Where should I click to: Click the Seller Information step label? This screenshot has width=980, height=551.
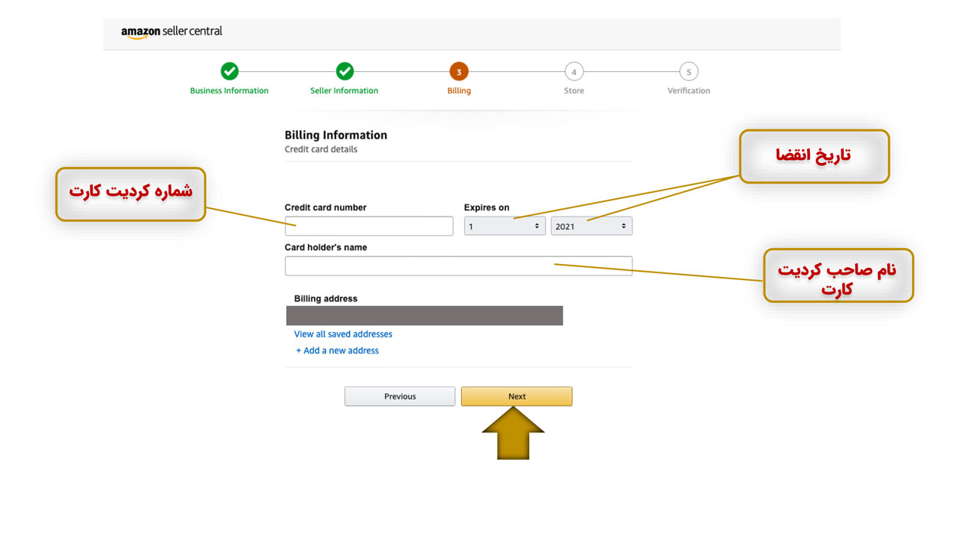(x=345, y=91)
